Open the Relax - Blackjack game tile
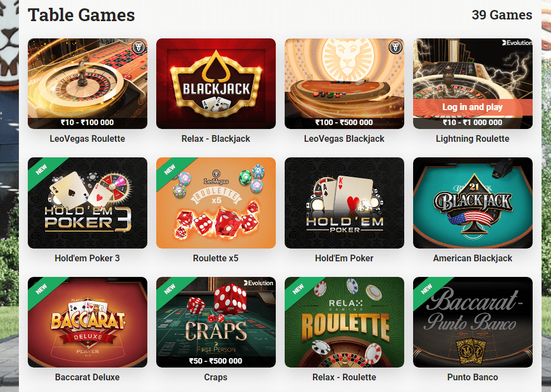 (x=216, y=83)
